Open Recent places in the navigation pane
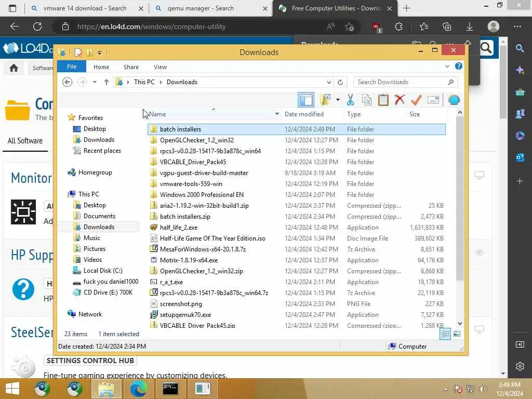 coord(102,151)
